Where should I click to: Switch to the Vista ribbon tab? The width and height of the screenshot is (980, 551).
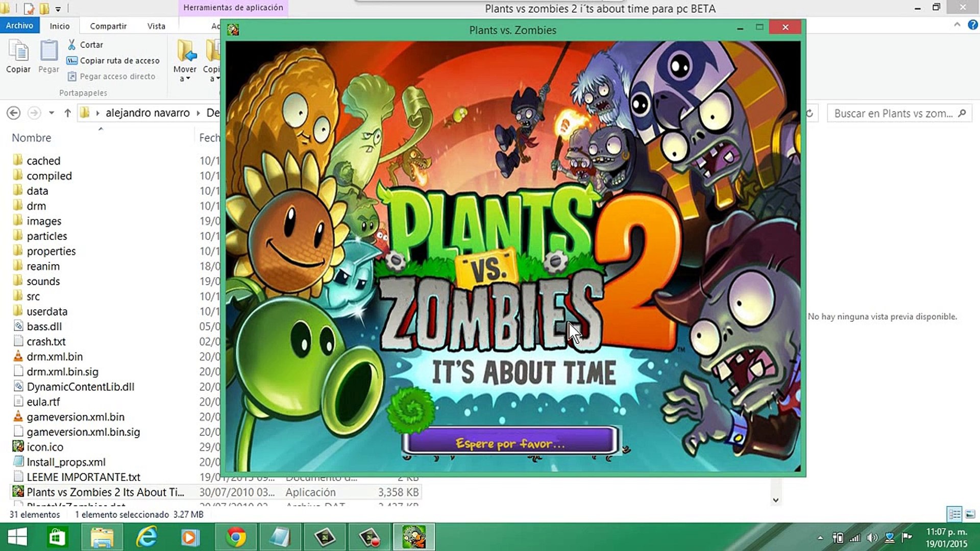(156, 26)
